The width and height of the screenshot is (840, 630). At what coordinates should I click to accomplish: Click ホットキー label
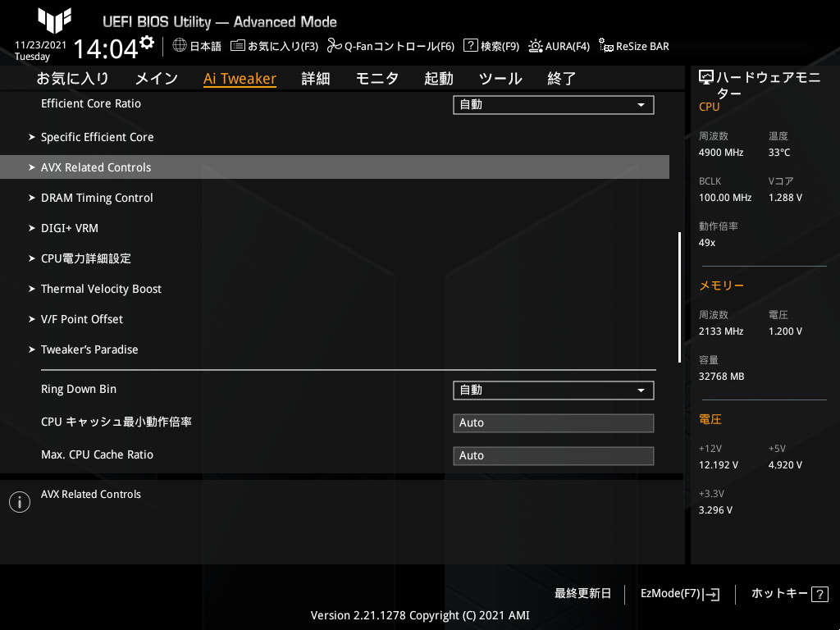[x=779, y=594]
